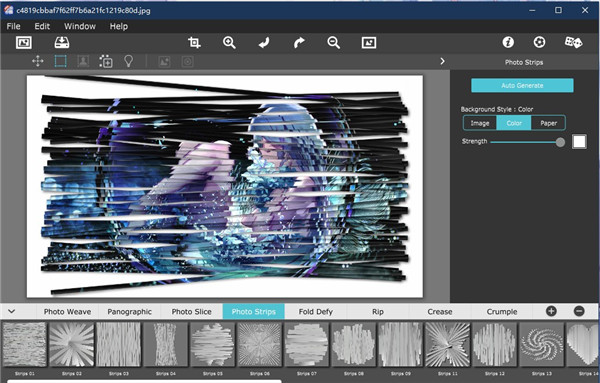Image resolution: width=600 pixels, height=383 pixels.
Task: Click the plus button beside Crumple
Action: point(551,311)
